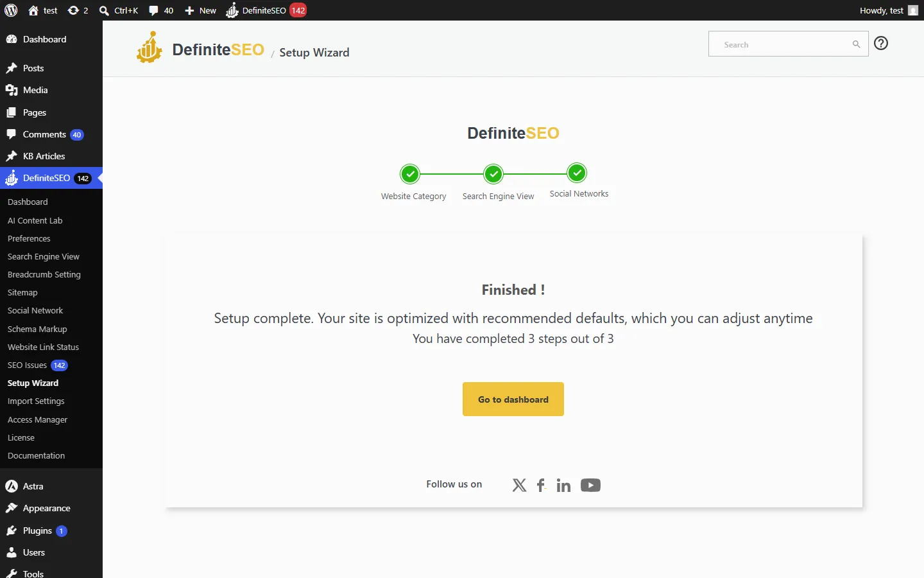Open the Pages menu
The height and width of the screenshot is (578, 924).
click(x=51, y=112)
